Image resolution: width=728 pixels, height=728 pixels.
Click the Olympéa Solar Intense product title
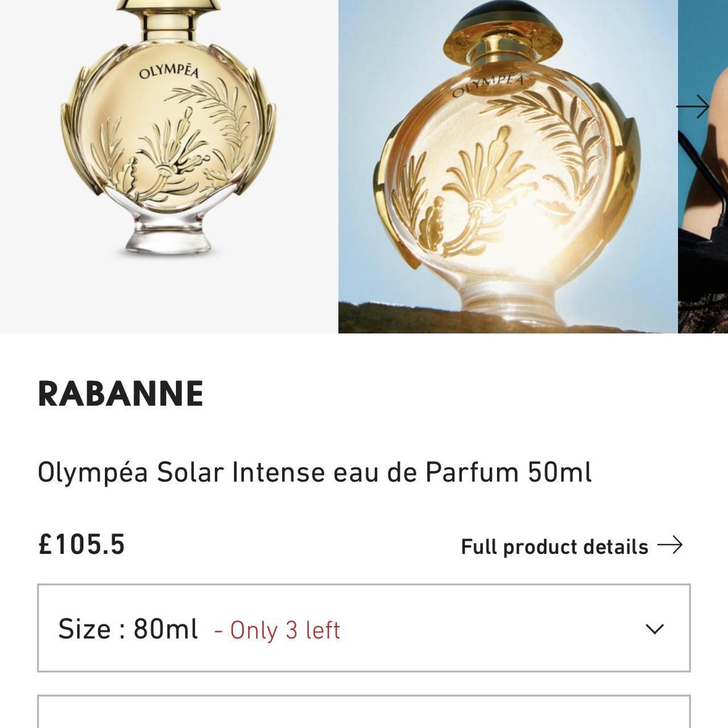[315, 472]
